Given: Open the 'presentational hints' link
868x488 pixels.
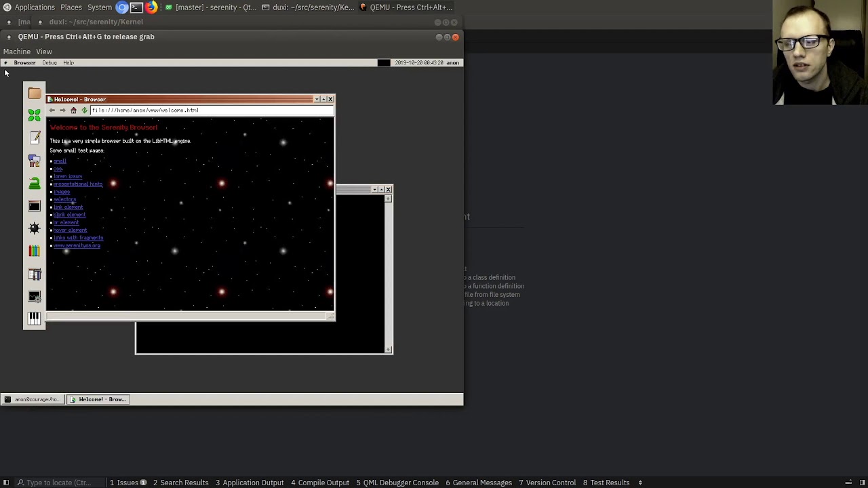Looking at the screenshot, I should tap(78, 184).
